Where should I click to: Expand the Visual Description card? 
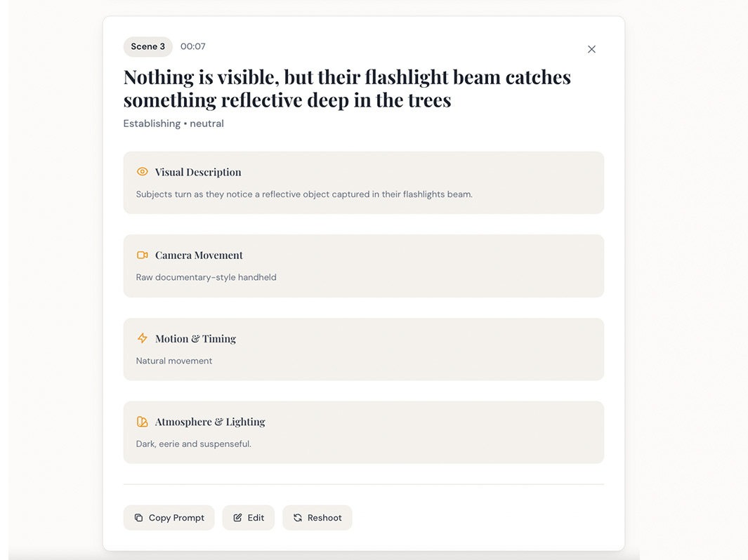click(x=363, y=182)
